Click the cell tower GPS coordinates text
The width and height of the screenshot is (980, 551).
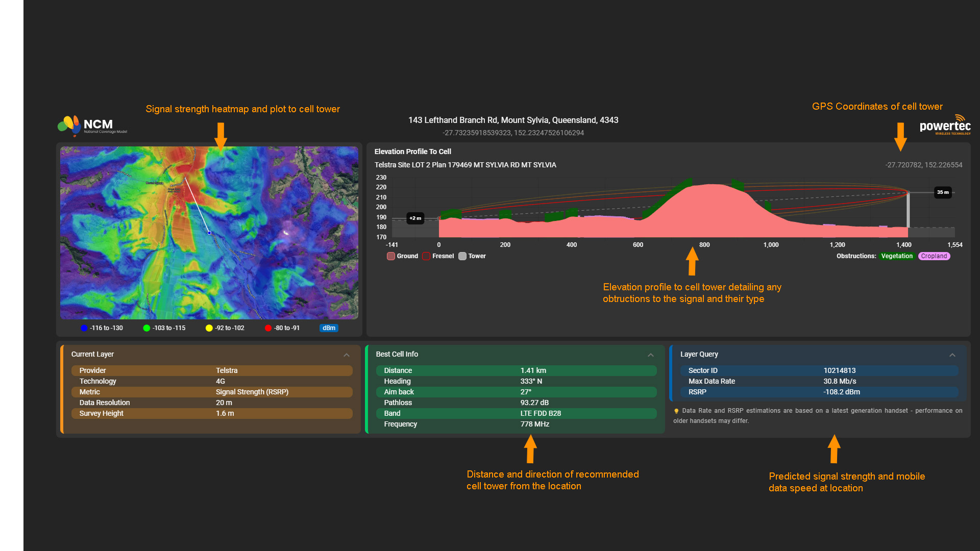(x=923, y=165)
